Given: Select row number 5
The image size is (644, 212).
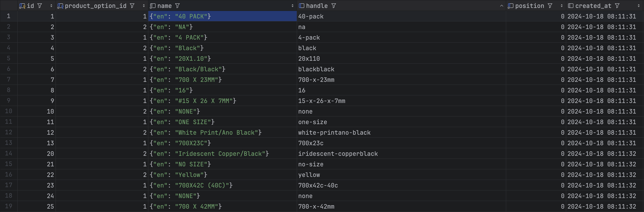Looking at the screenshot, I should [x=8, y=58].
